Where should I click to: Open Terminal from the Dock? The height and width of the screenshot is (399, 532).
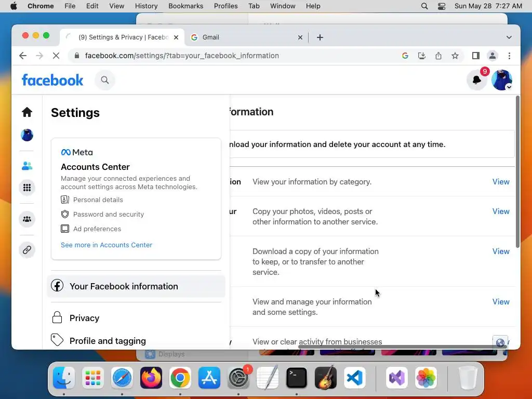click(297, 378)
